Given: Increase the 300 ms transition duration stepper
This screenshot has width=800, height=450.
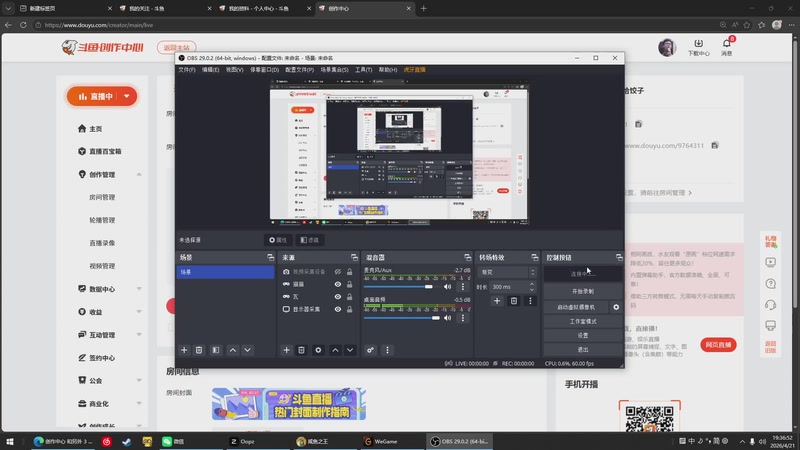Looking at the screenshot, I should (x=532, y=284).
